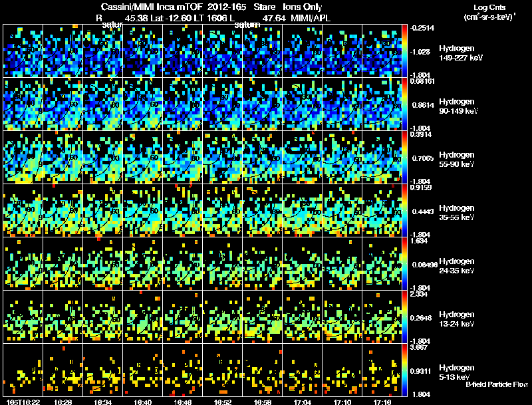Click the 'B-field Particle Flow' label
The height and width of the screenshot is (405, 532).
coord(497,384)
